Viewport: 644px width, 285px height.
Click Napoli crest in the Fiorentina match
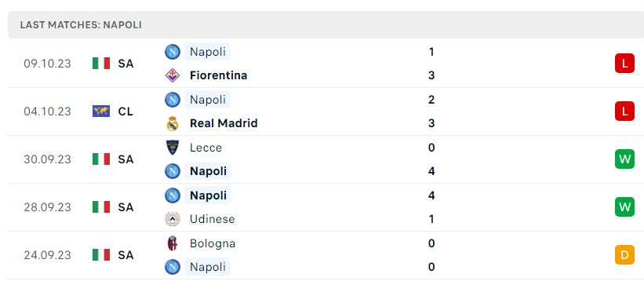click(x=172, y=52)
